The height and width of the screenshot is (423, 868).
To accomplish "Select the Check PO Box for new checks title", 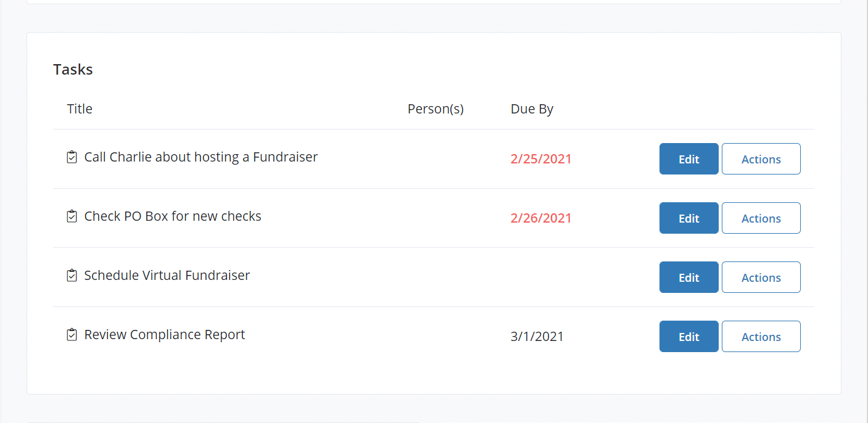I will (173, 216).
